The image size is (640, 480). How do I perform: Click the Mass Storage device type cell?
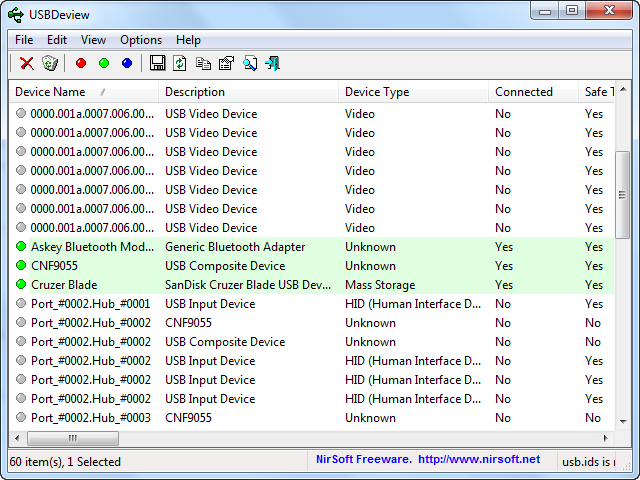tap(380, 284)
